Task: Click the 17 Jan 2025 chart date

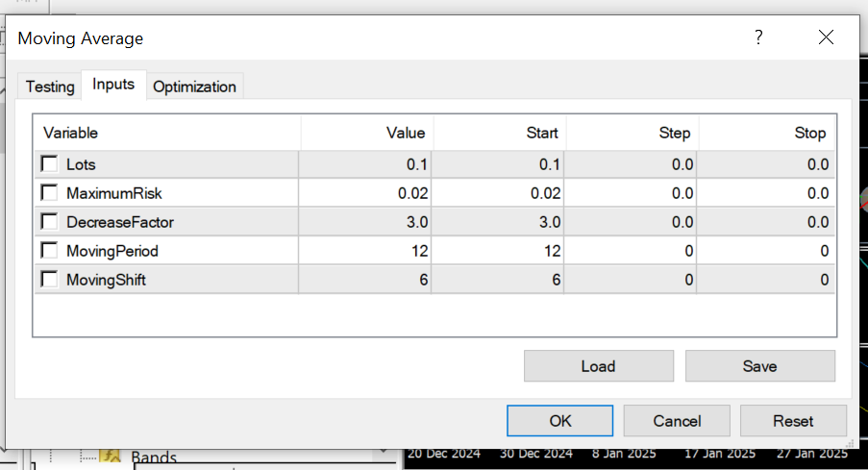Action: 720,454
